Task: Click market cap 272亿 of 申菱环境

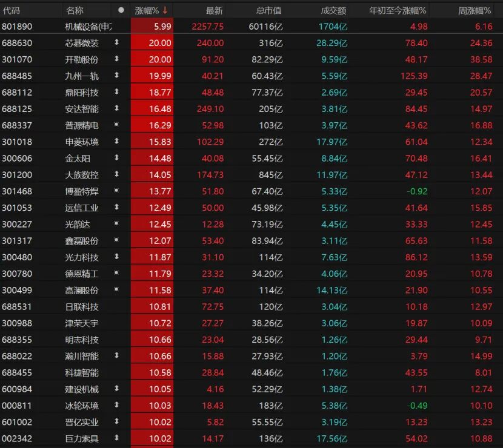Action: click(x=271, y=142)
